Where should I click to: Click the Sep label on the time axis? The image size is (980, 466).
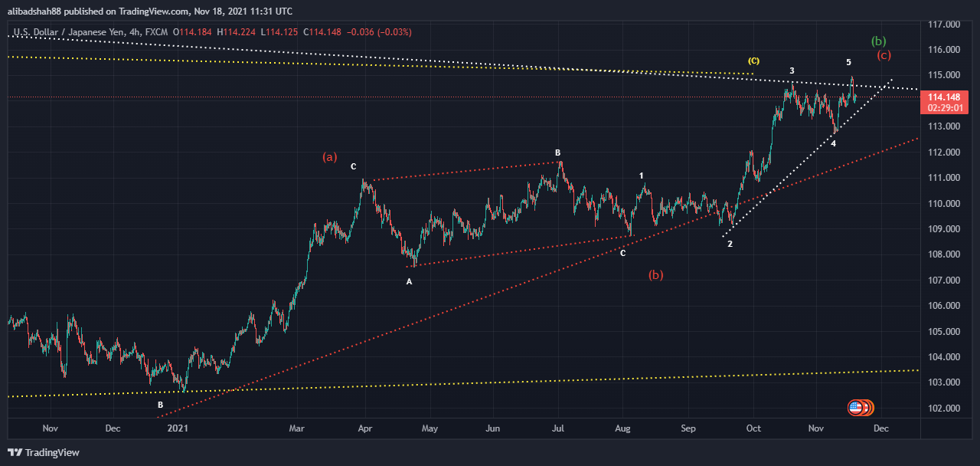click(688, 429)
